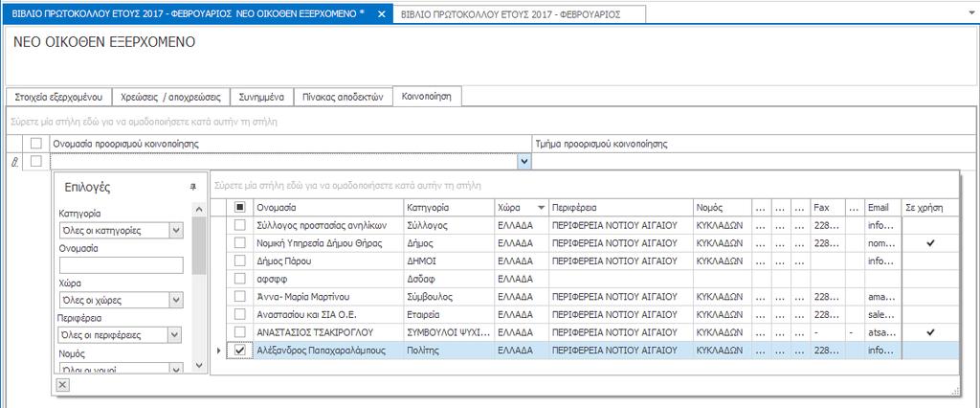The image size is (980, 408).
Task: Click the resize grip of the popup
Action: 954,391
